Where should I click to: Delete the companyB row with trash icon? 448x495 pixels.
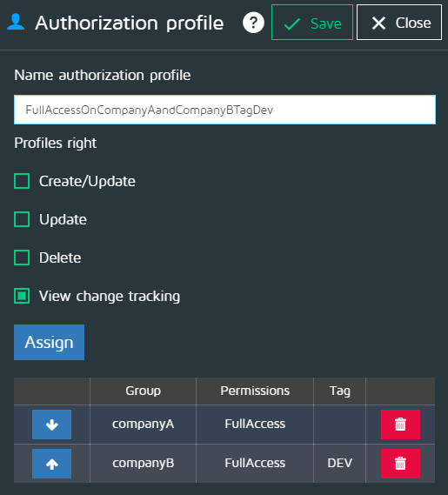400,464
